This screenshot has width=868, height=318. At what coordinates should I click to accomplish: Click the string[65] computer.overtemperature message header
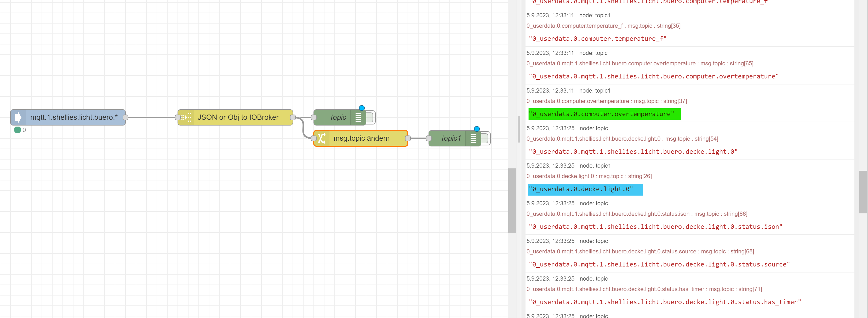click(x=640, y=63)
